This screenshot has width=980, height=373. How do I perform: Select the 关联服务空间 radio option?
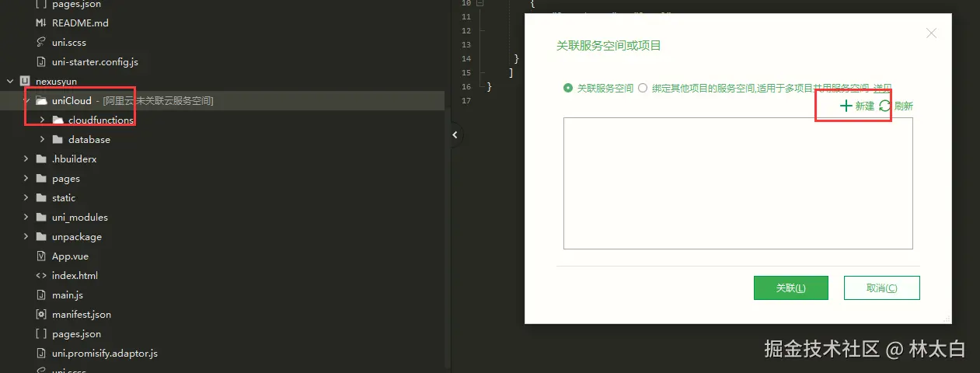568,88
